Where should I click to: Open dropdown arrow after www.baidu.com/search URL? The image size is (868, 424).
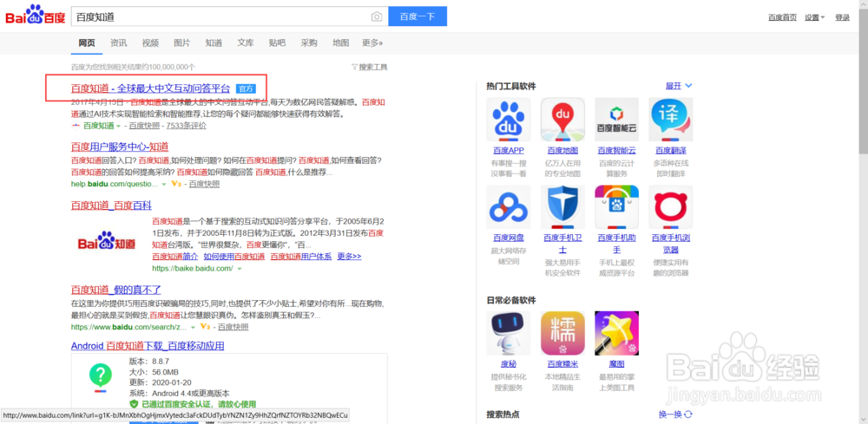click(x=194, y=327)
